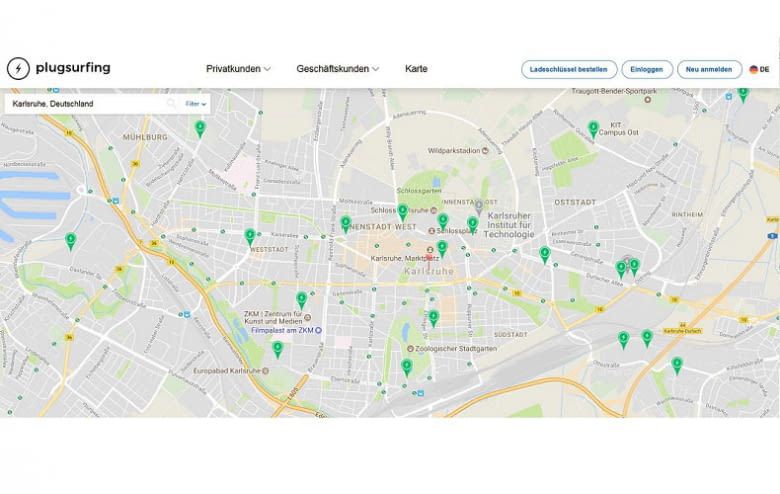The image size is (780, 494).
Task: Select charging pin below Zoologischer Stadtgarten label
Action: (407, 368)
